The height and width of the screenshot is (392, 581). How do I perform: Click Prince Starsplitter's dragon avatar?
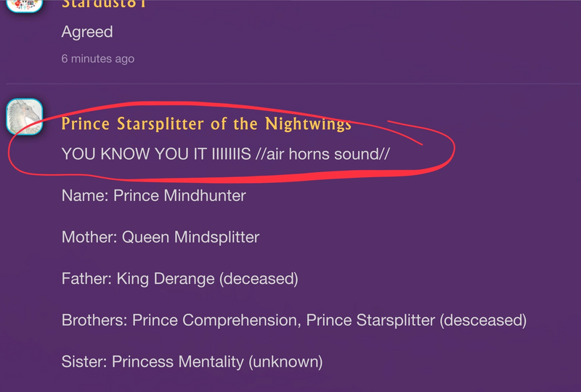[25, 116]
